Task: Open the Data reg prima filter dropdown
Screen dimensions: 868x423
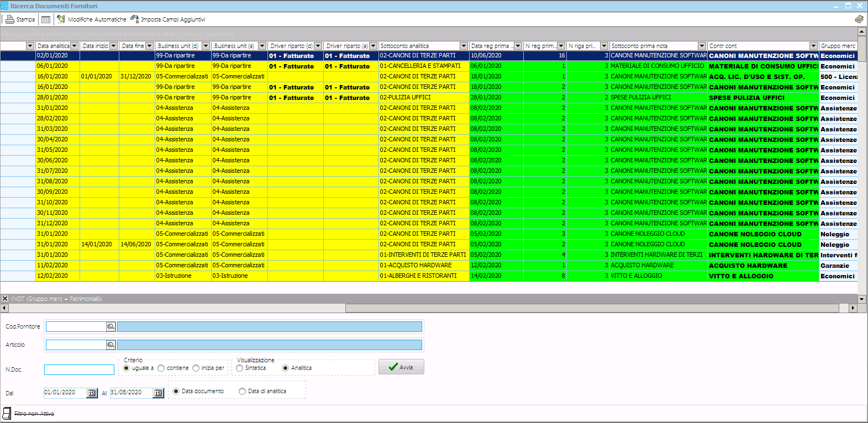Action: pyautogui.click(x=518, y=46)
